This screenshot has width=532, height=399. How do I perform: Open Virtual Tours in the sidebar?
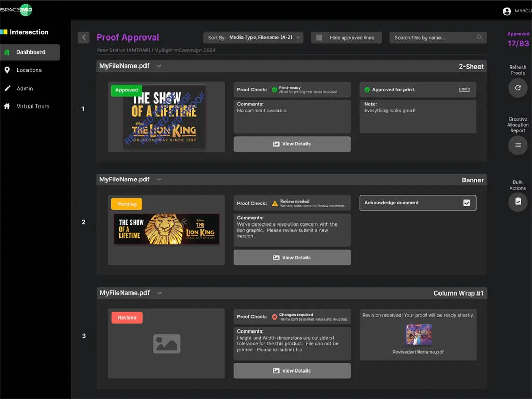(33, 106)
